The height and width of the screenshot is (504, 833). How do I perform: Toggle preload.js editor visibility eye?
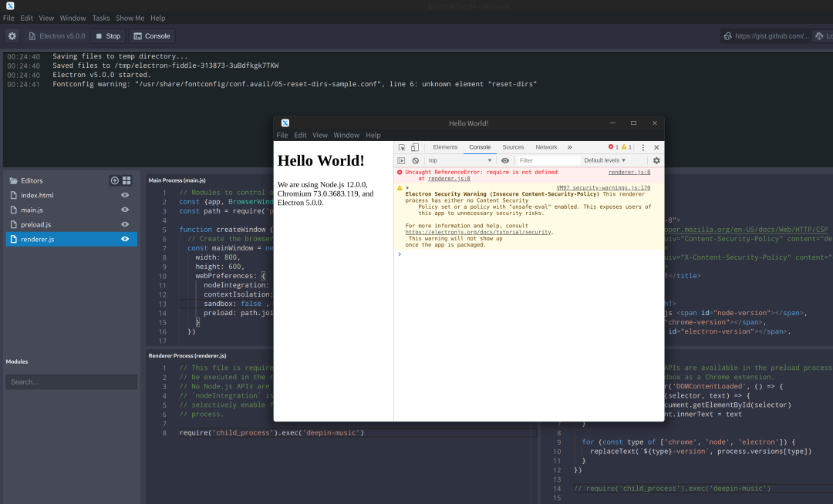125,224
